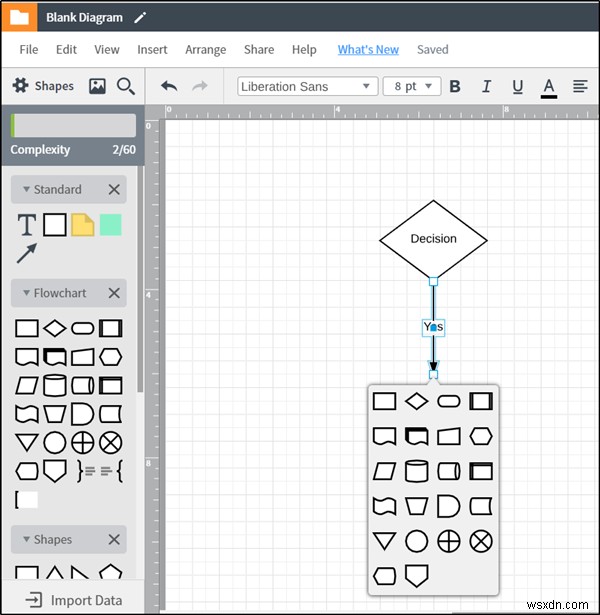The image size is (600, 615).
Task: Close the Standard shape library
Action: click(x=114, y=189)
